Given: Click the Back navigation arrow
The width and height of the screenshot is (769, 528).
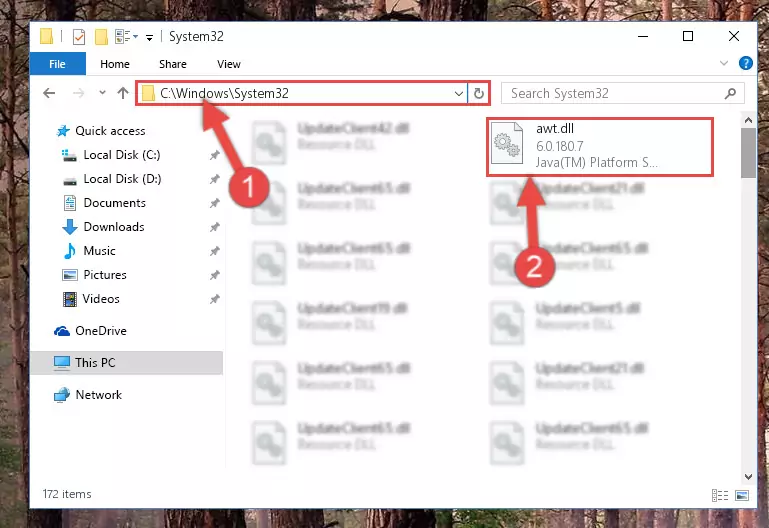Looking at the screenshot, I should pos(49,93).
